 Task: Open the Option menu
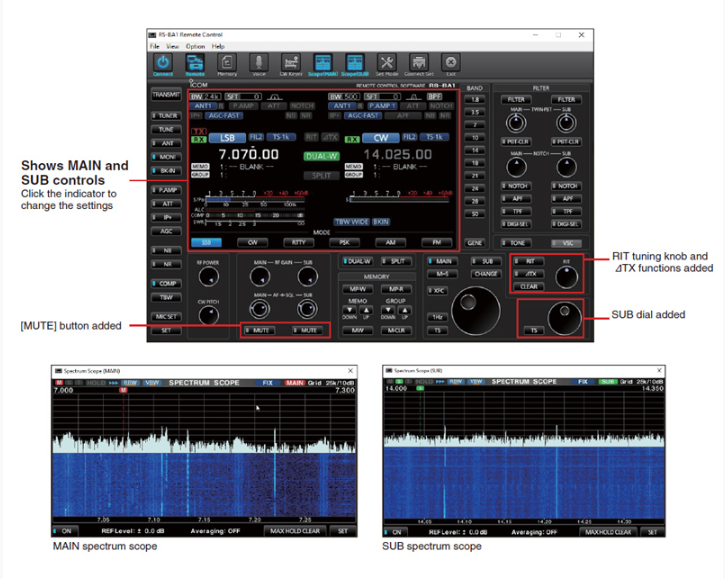click(195, 46)
